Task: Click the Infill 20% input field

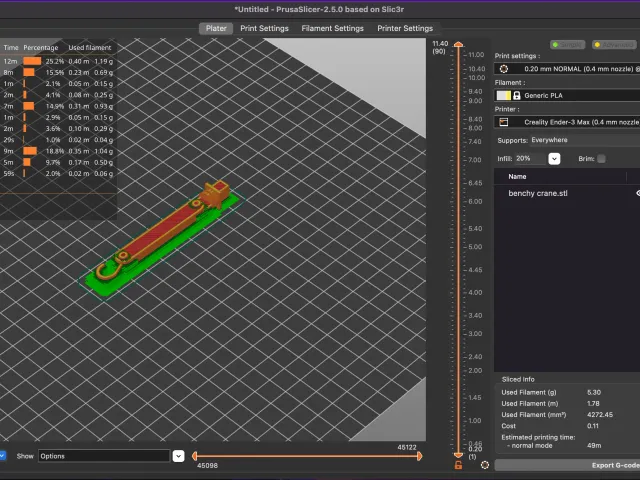Action: pos(530,159)
